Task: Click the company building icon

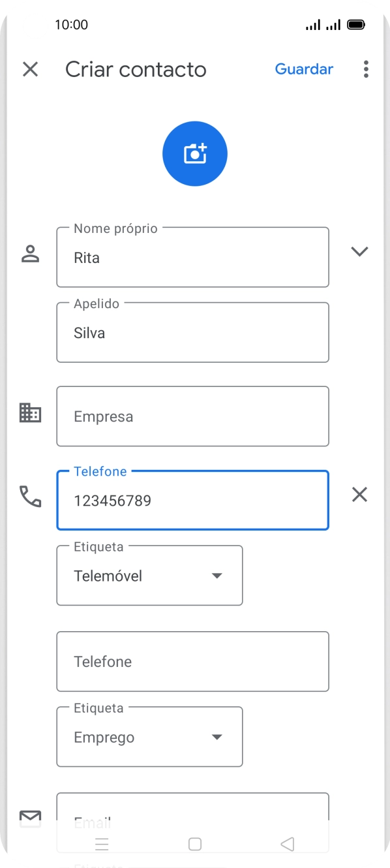Action: [x=31, y=413]
